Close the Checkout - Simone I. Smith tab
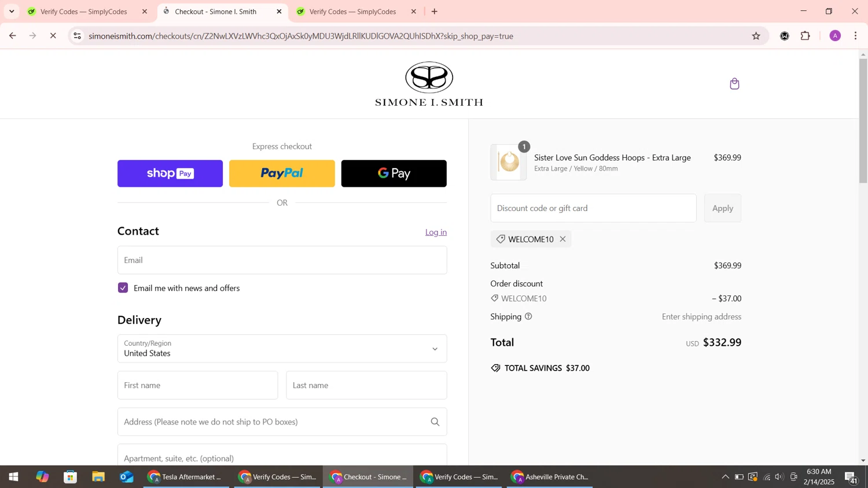Image resolution: width=868 pixels, height=488 pixels. coord(279,12)
